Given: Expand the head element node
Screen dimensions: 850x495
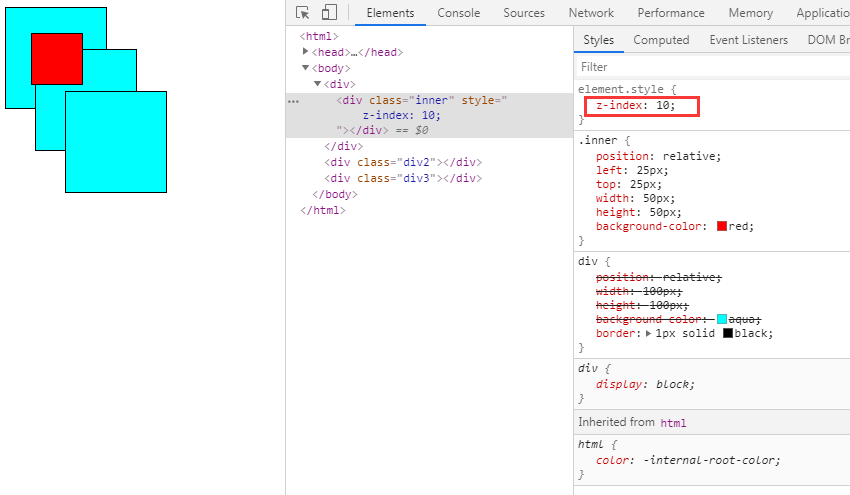Looking at the screenshot, I should click(306, 52).
